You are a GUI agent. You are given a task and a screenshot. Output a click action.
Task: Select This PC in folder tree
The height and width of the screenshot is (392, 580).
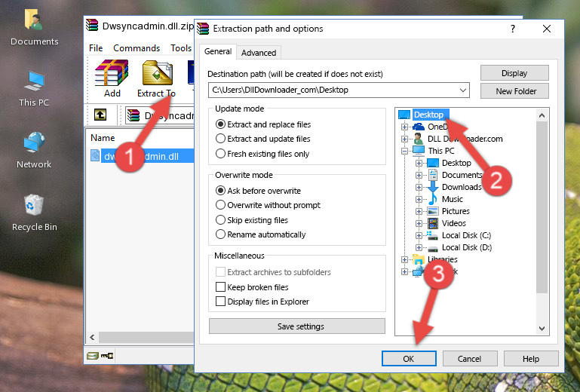[441, 151]
